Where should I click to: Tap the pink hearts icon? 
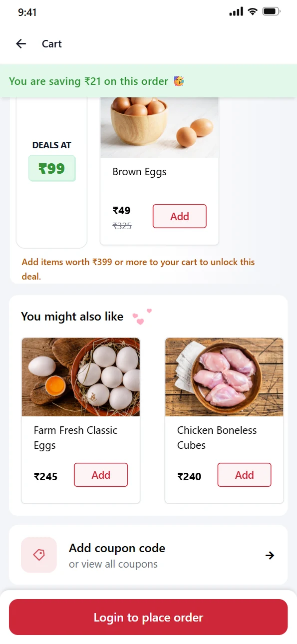(x=142, y=317)
